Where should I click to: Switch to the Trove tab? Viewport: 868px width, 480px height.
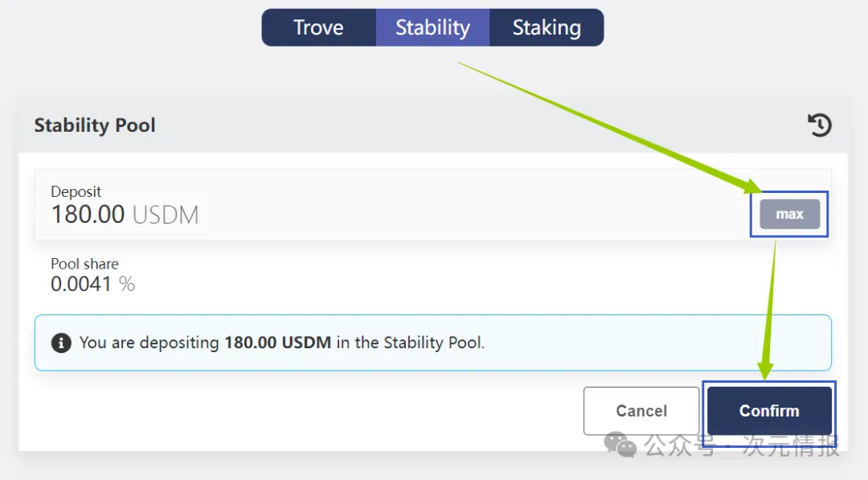tap(318, 27)
